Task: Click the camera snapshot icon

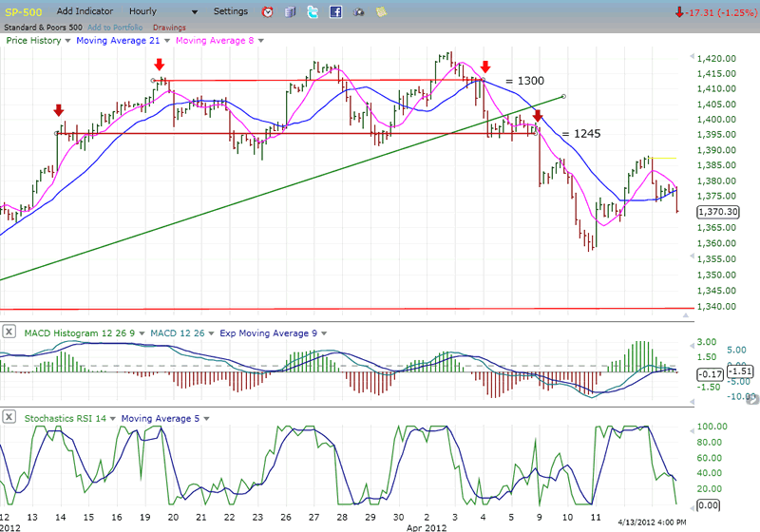Action: (x=358, y=12)
